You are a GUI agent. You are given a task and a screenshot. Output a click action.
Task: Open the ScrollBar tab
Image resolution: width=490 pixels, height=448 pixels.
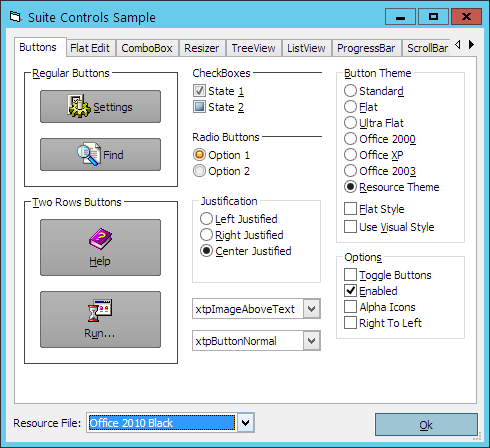[427, 48]
